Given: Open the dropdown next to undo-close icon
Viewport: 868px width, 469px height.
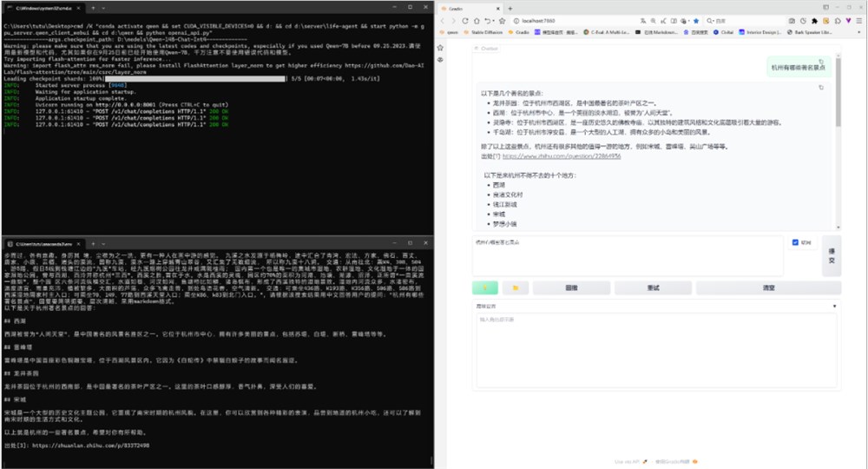Looking at the screenshot, I should coord(493,21).
